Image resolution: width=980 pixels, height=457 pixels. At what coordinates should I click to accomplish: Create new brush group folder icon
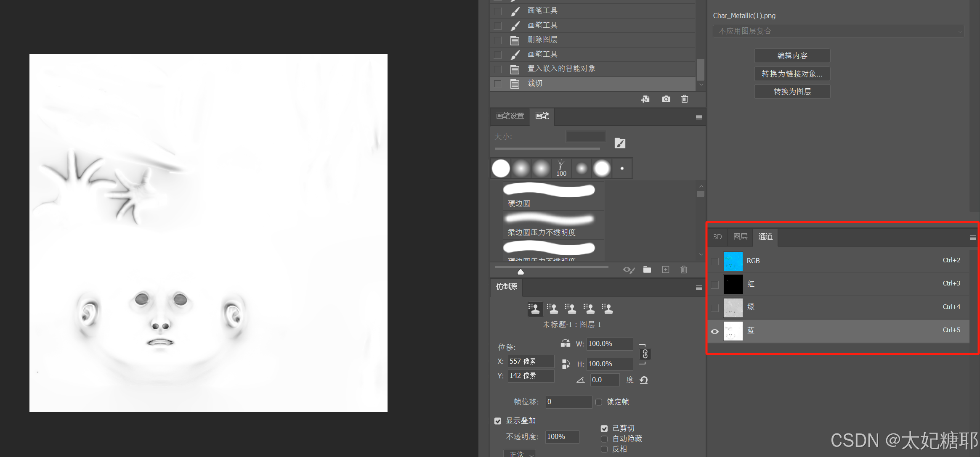647,270
